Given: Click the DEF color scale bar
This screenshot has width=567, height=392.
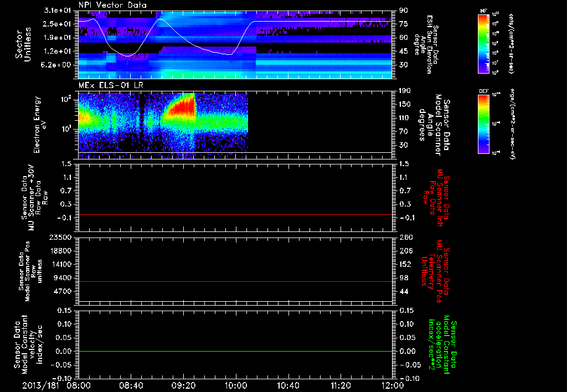Looking at the screenshot, I should tap(484, 124).
